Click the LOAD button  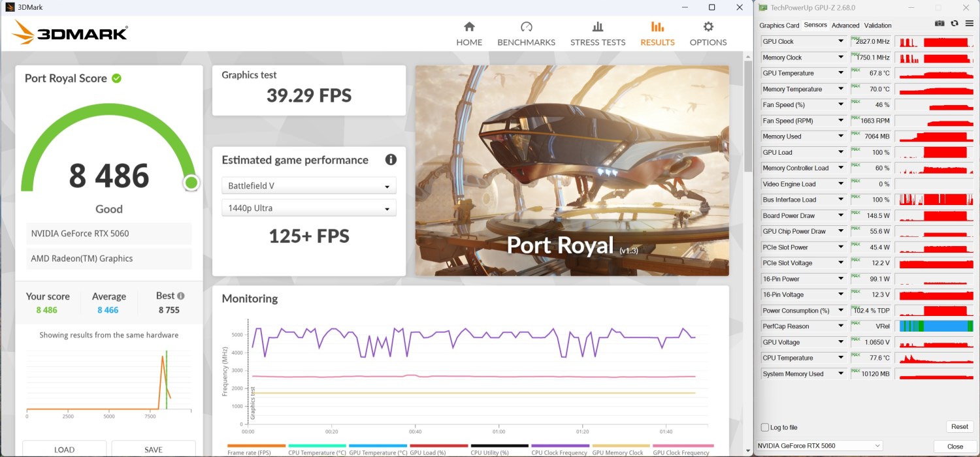(64, 449)
